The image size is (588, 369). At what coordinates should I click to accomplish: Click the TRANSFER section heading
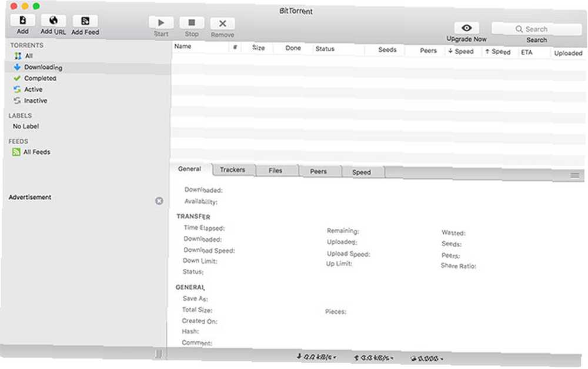click(x=193, y=217)
